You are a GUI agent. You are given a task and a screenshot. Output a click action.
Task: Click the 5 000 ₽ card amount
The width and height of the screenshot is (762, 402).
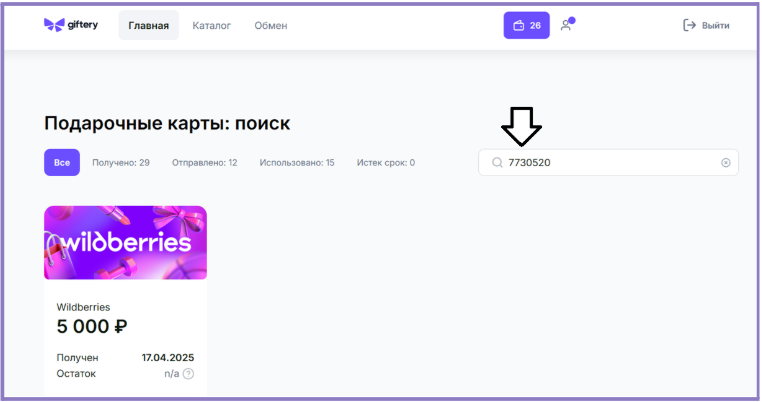[x=92, y=326]
